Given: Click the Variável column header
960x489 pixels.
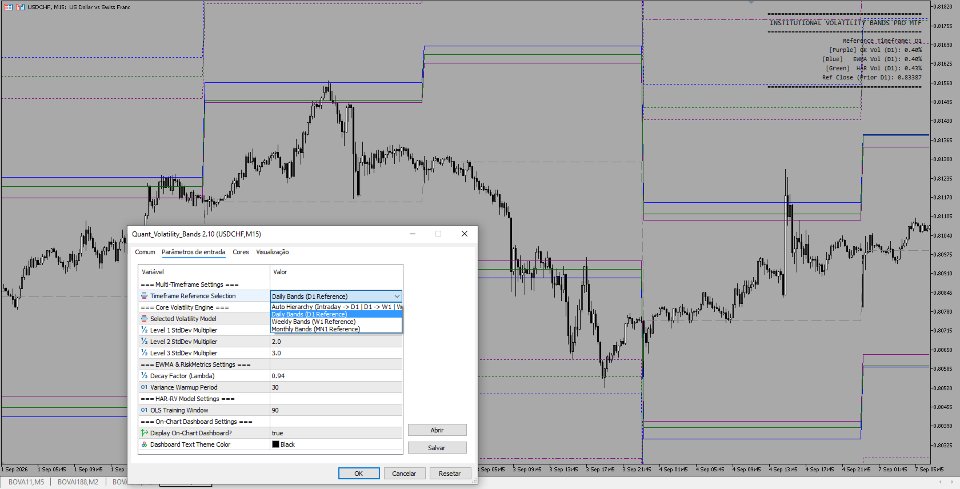Looking at the screenshot, I should pos(204,272).
